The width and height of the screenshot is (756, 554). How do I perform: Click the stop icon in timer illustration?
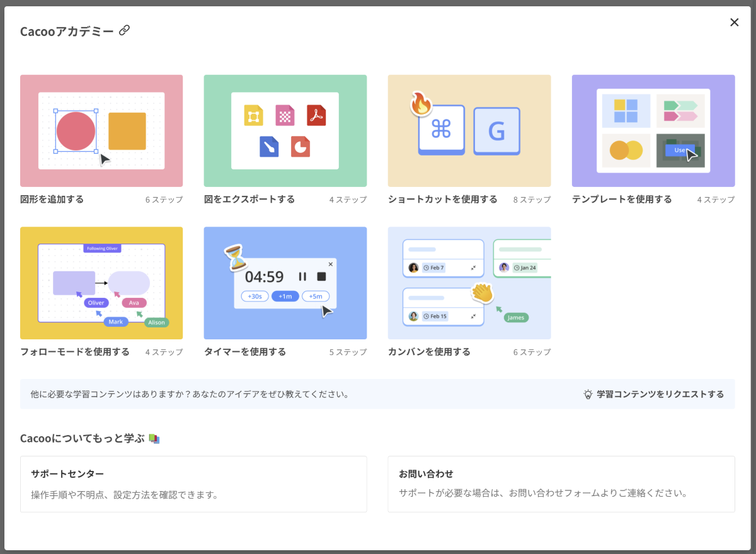tap(321, 276)
